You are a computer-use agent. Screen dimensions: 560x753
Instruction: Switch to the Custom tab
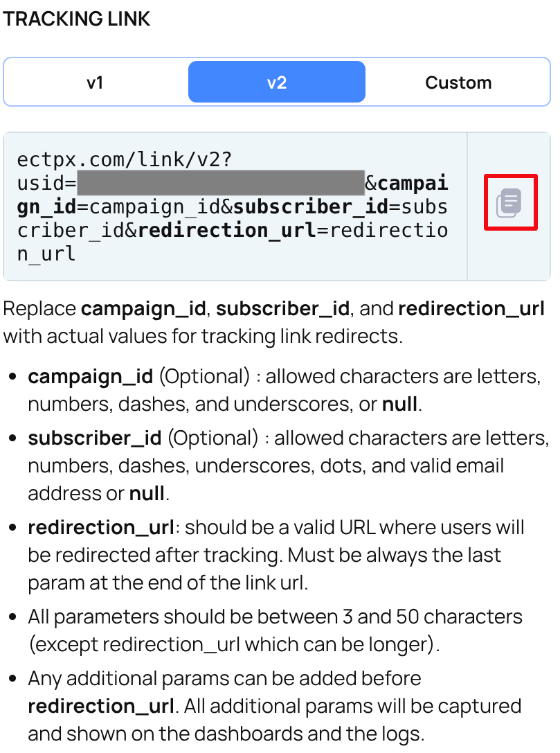[x=458, y=82]
